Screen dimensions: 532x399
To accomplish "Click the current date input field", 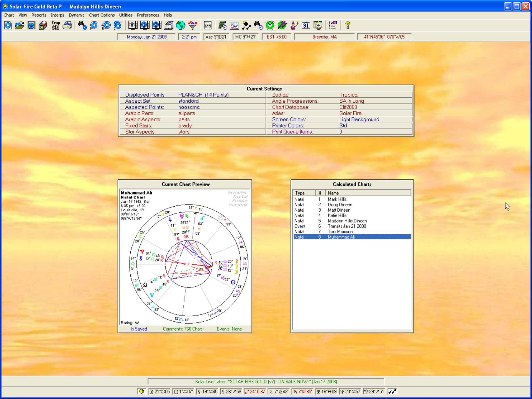I will pyautogui.click(x=147, y=37).
